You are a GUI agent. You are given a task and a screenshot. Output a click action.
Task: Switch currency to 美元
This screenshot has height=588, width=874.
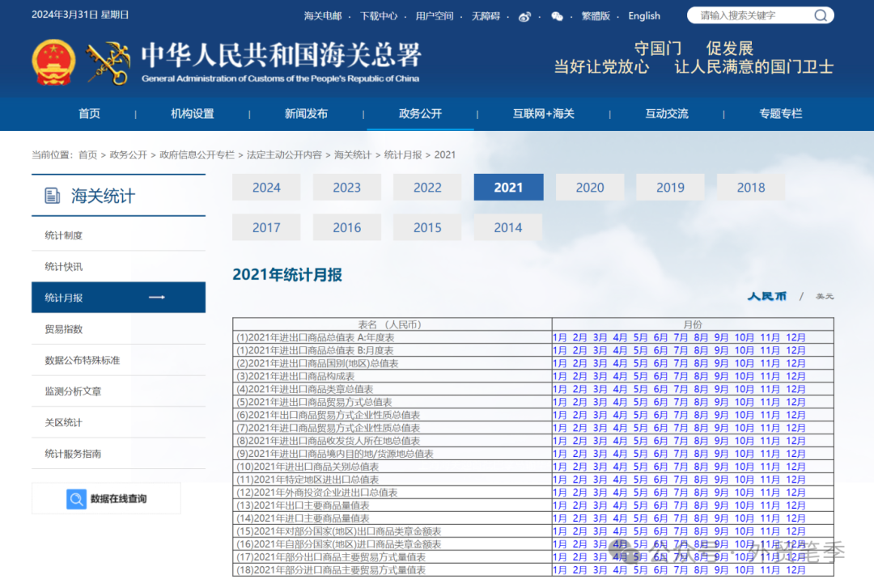point(825,297)
